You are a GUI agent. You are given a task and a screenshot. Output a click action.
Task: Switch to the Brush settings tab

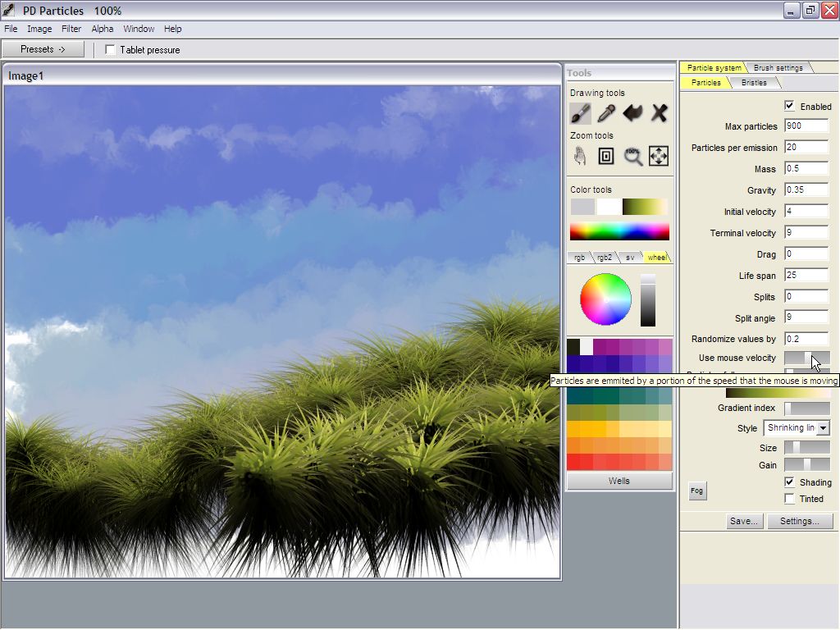(x=778, y=68)
